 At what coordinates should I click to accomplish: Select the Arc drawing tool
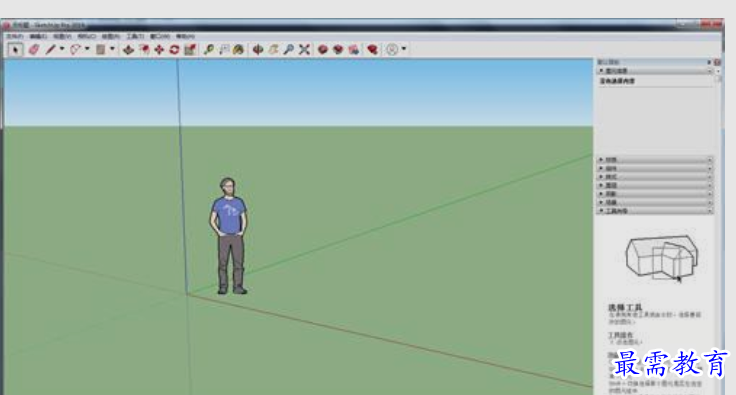(75, 49)
